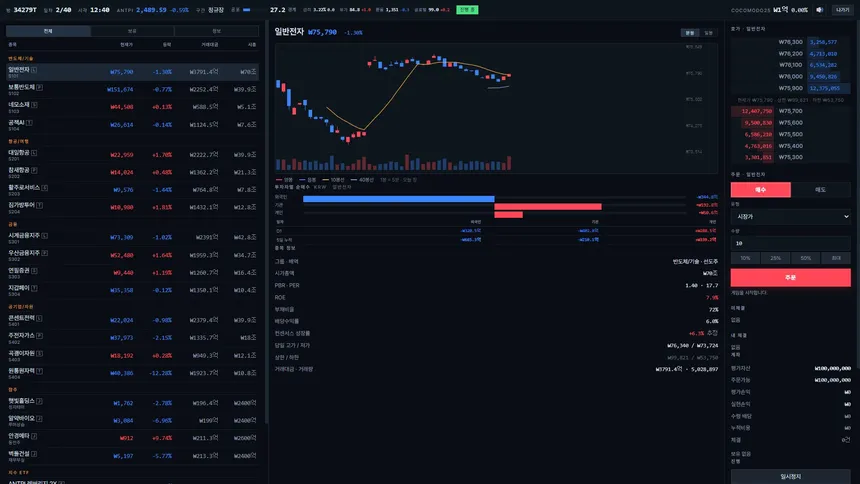This screenshot has width=860, height=484.
Task: Click the blue foreign investor net-buy bar
Action: coord(399,199)
